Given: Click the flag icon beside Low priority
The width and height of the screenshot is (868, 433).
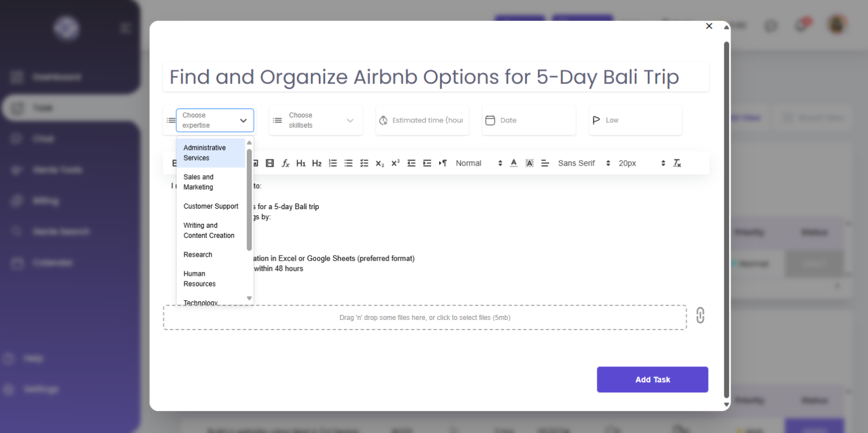Looking at the screenshot, I should tap(596, 120).
